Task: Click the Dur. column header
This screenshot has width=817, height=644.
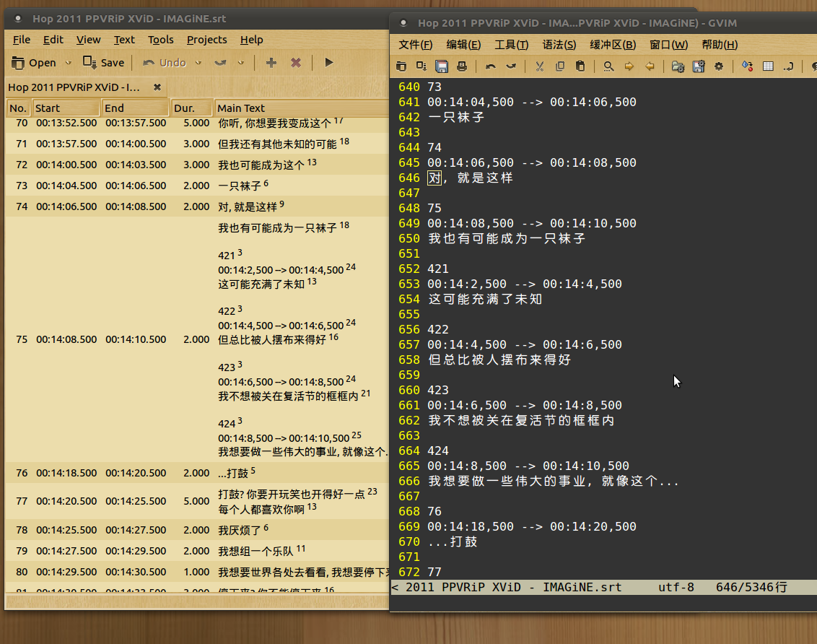Action: (x=192, y=108)
